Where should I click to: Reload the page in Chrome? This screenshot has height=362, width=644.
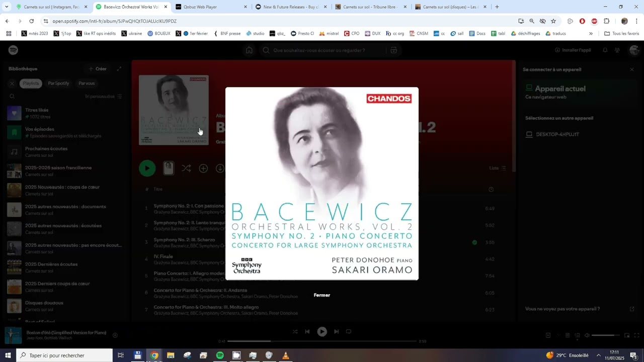point(32,21)
